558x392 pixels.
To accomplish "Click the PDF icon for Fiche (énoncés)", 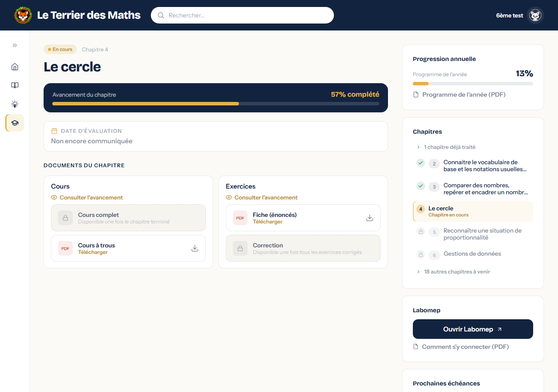I will (240, 218).
